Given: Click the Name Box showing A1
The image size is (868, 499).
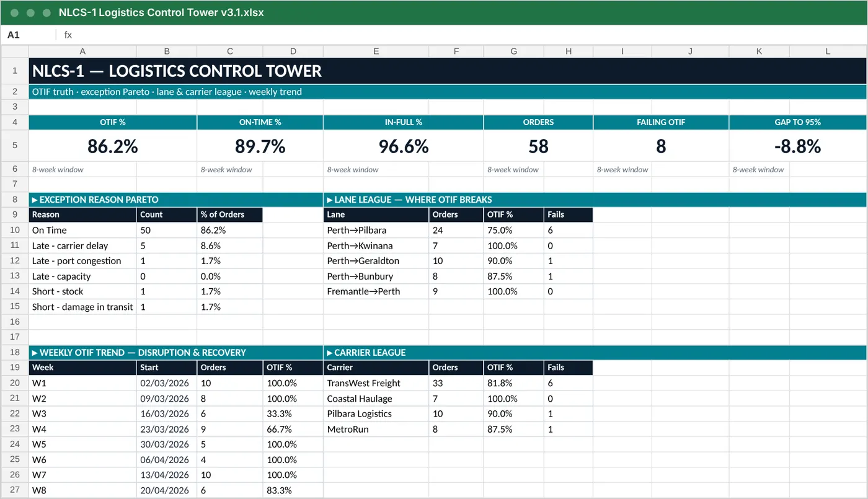Looking at the screenshot, I should point(28,35).
